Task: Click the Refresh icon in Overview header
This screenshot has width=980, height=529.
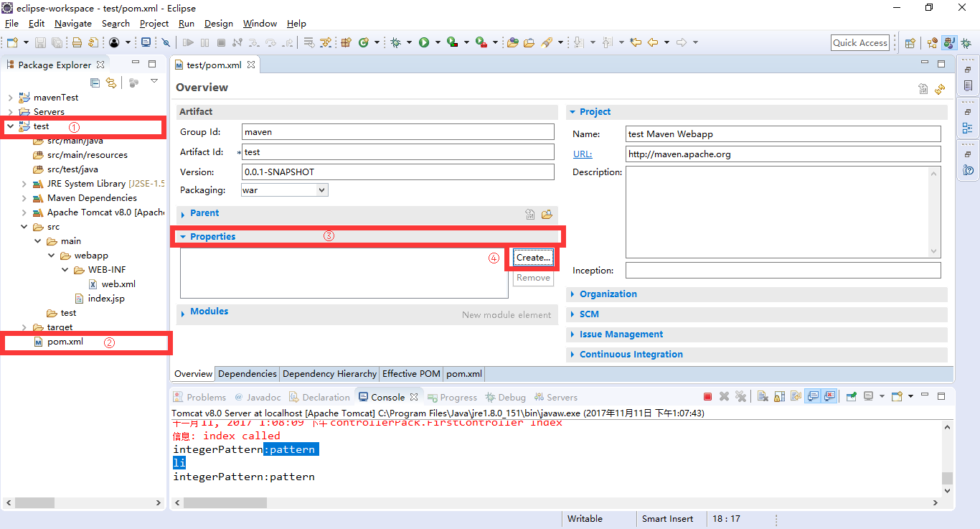Action: [x=940, y=89]
